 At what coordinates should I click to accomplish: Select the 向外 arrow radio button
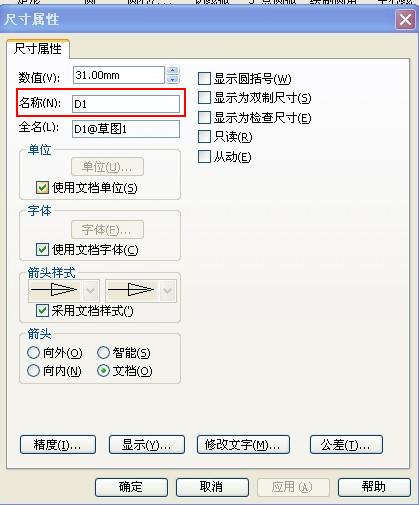33,352
